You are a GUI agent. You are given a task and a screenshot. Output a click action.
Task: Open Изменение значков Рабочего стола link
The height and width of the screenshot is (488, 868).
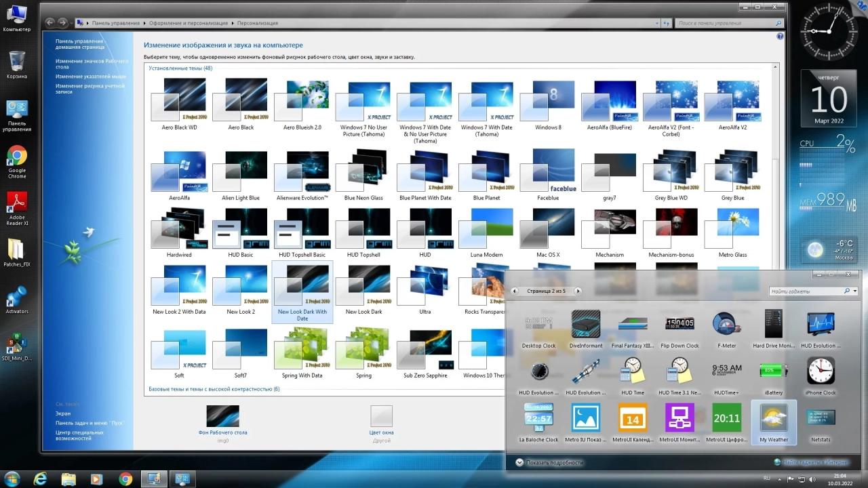(92, 64)
